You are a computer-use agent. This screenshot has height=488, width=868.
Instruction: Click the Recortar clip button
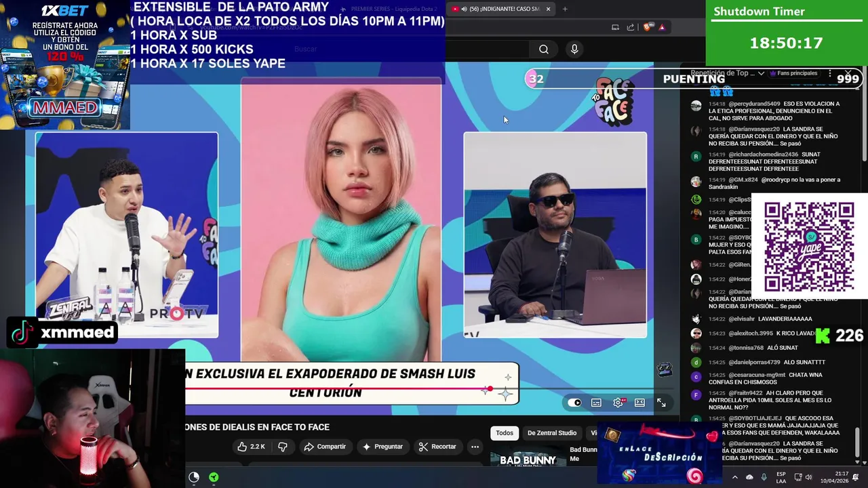point(437,447)
